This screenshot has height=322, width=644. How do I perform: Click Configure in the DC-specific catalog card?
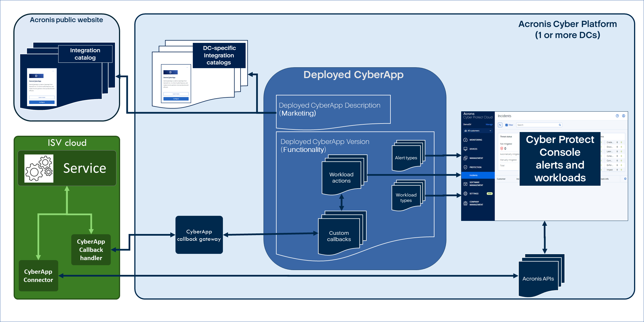pyautogui.click(x=176, y=99)
